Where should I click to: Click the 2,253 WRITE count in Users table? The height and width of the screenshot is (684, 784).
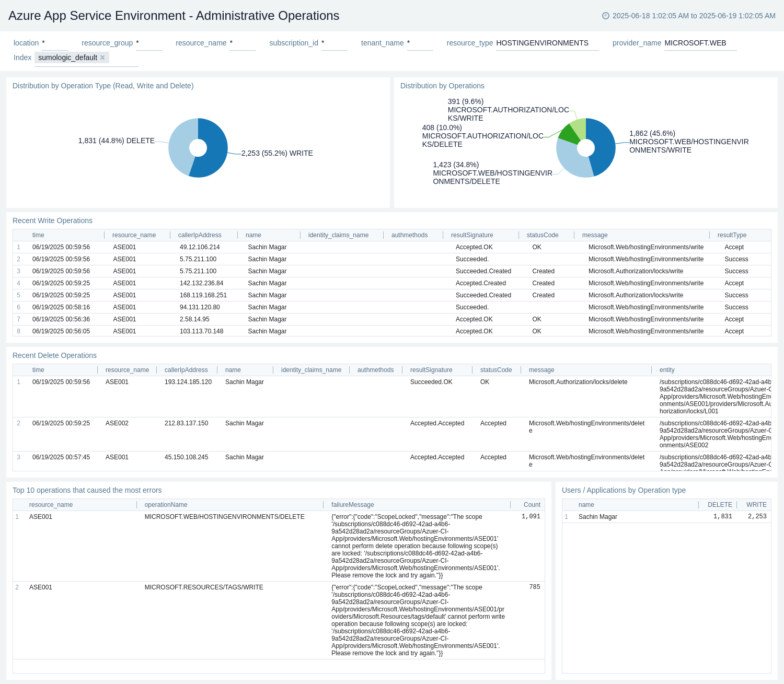757,516
